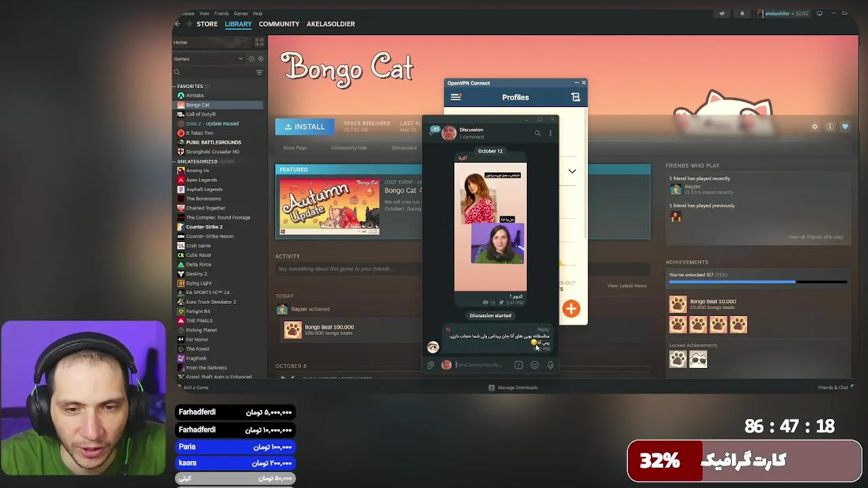Viewport: 868px width, 488px height.
Task: Click OpenVPN import profile icon in header
Action: click(x=576, y=98)
